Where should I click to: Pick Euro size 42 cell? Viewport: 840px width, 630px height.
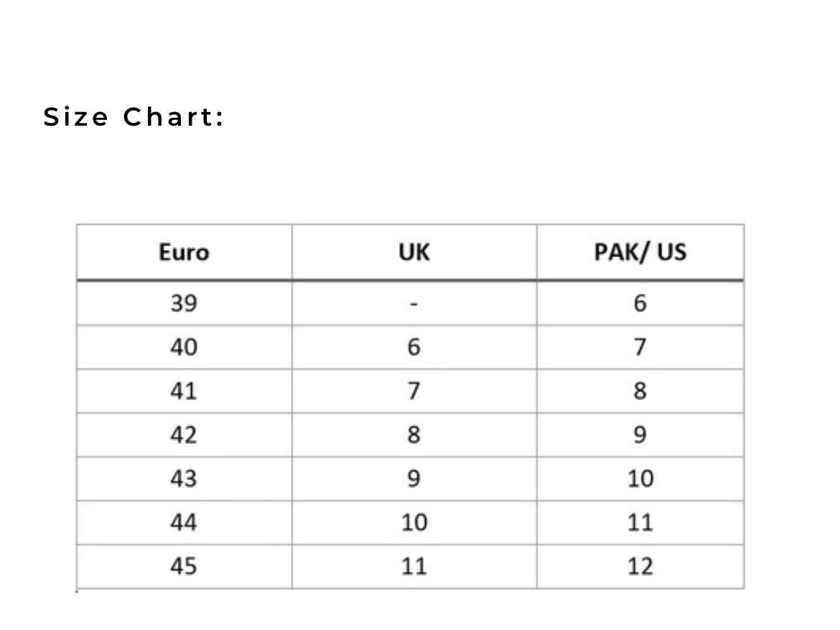click(184, 435)
